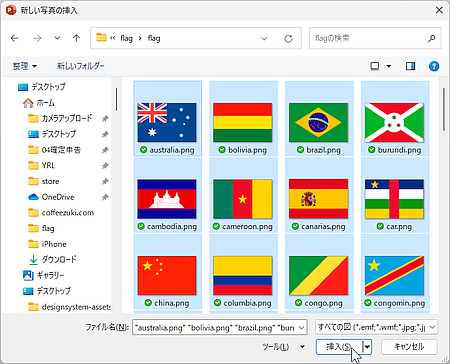The width and height of the screenshot is (450, 364).
Task: Click the first flag breadcrumb
Action: point(127,38)
